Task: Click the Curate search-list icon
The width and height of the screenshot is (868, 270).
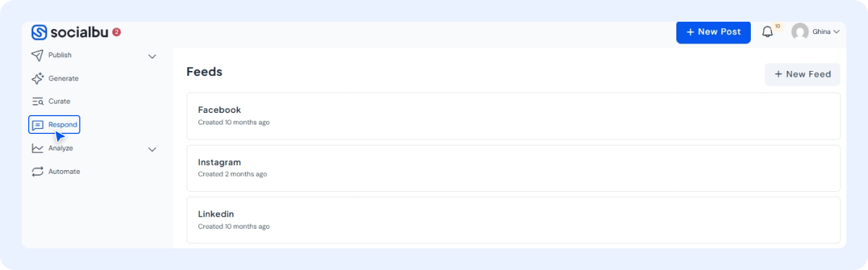Action: (x=38, y=101)
